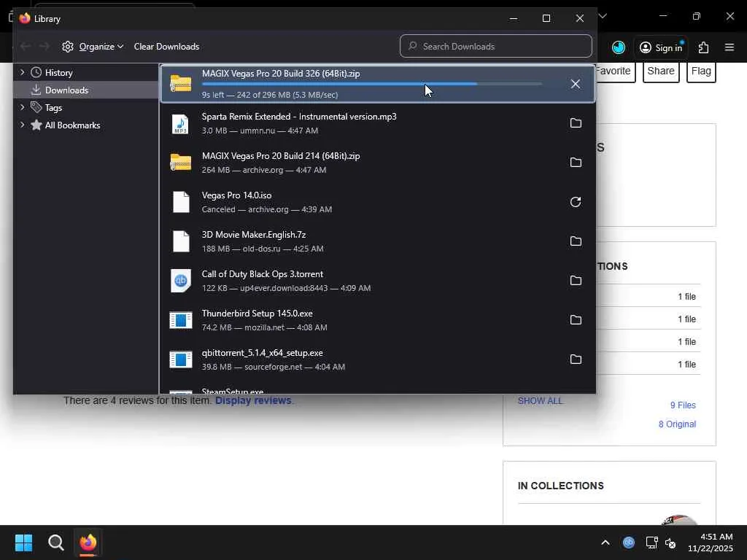Select Thunderbird Setup 145.0.exe entry
Image resolution: width=747 pixels, height=560 pixels.
point(378,320)
